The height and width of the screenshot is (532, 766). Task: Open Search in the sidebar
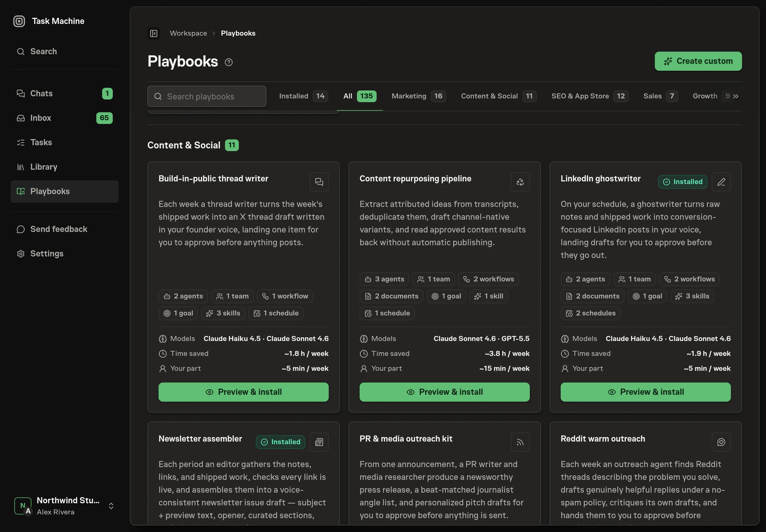[65, 51]
